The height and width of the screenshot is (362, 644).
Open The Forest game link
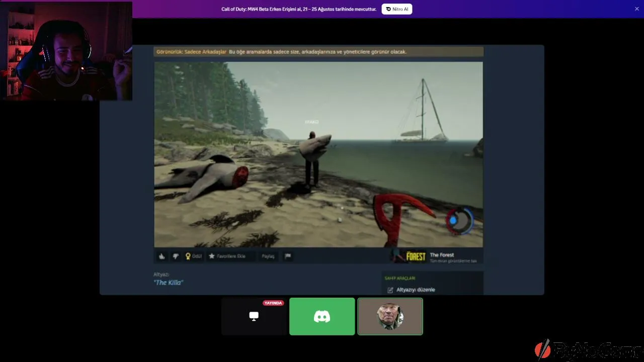point(442,255)
